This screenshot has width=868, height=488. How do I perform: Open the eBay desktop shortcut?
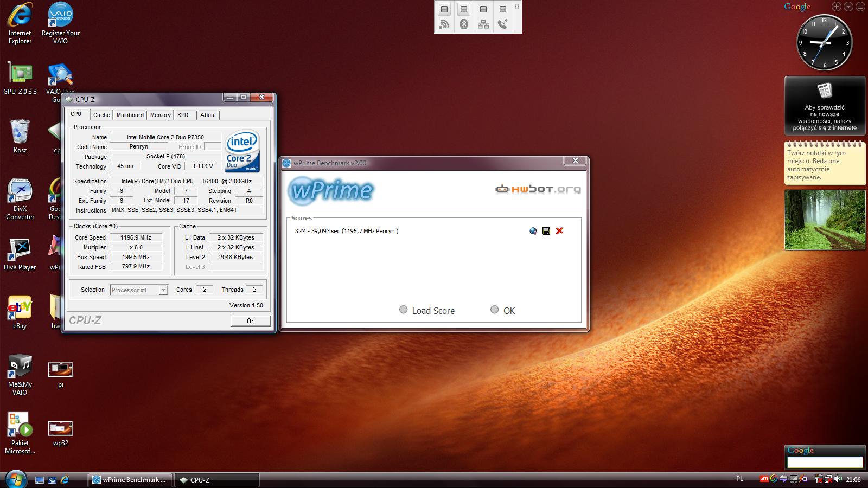pyautogui.click(x=20, y=312)
